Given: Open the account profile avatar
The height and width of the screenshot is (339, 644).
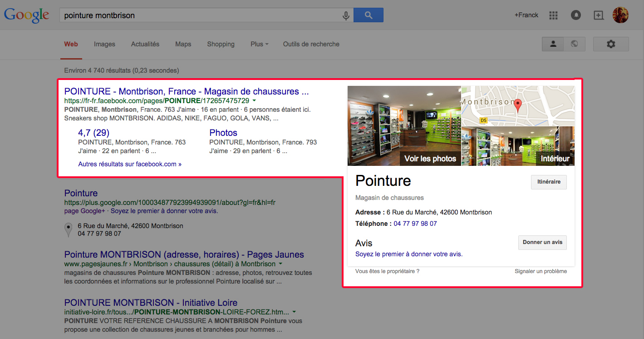Looking at the screenshot, I should pos(620,15).
